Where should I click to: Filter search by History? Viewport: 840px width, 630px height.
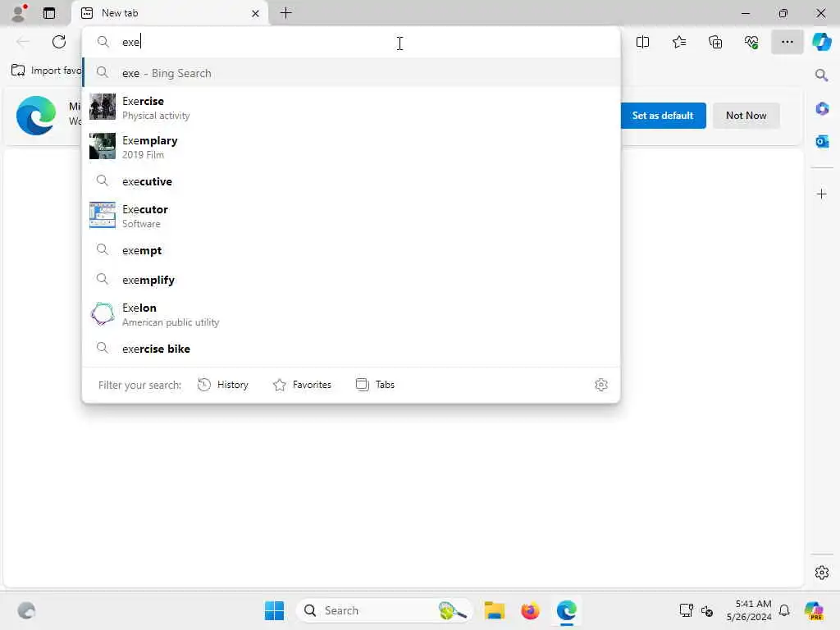pos(223,385)
